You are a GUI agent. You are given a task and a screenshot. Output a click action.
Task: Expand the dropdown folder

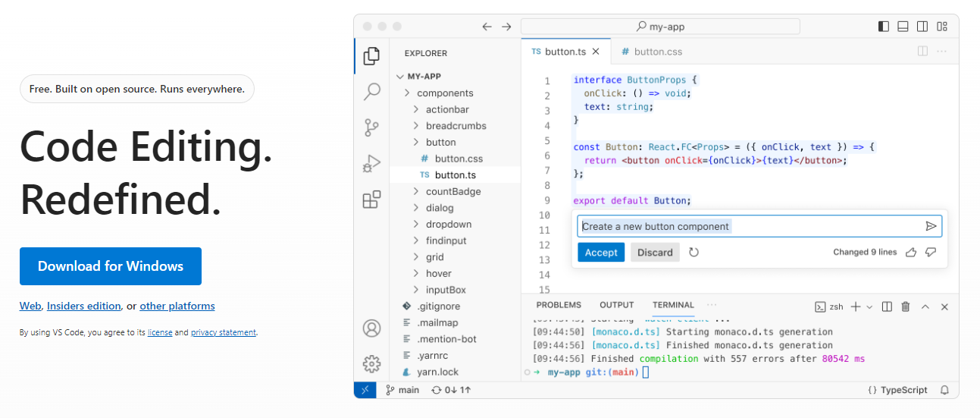coord(416,225)
